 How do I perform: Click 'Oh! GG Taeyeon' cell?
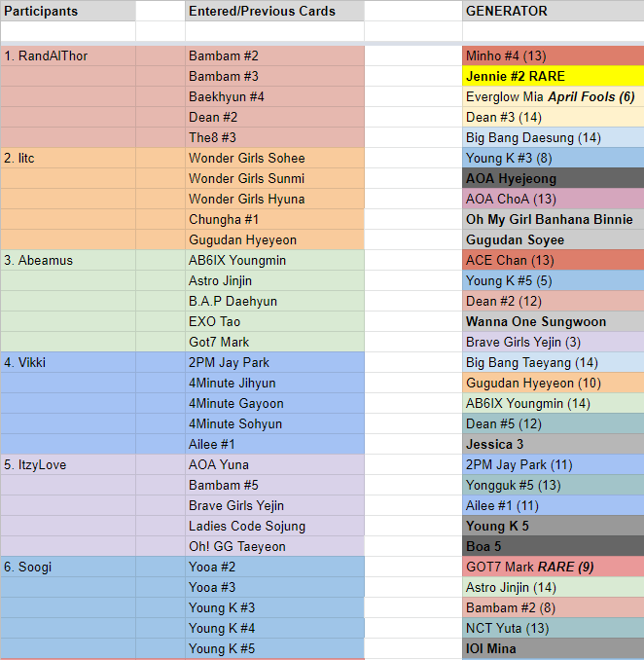click(x=274, y=547)
